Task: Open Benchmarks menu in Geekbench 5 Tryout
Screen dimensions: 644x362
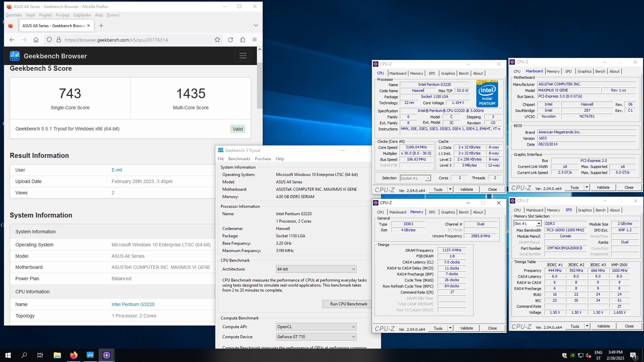Action: pyautogui.click(x=239, y=159)
